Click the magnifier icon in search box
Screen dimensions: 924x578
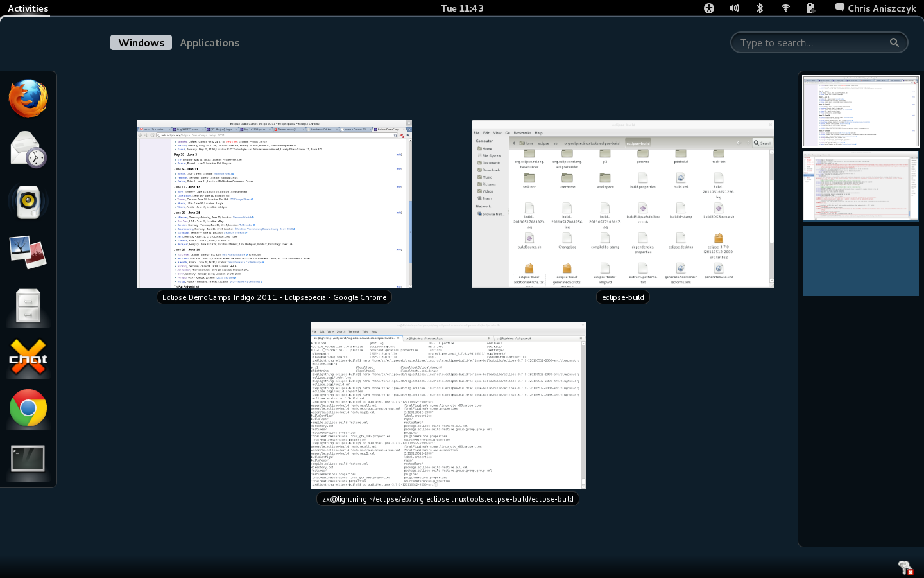894,42
